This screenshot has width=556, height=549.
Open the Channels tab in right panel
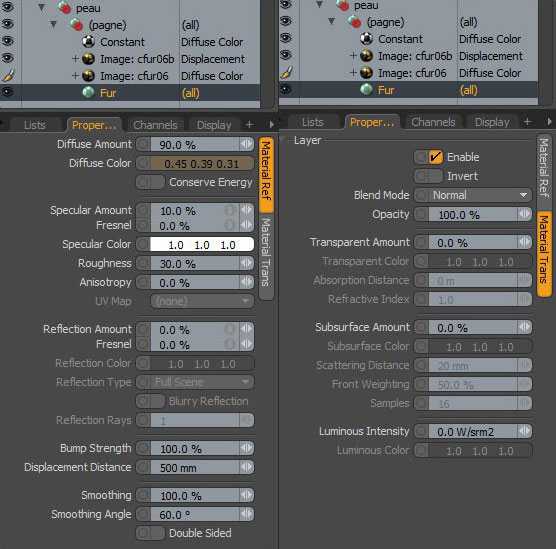click(433, 122)
